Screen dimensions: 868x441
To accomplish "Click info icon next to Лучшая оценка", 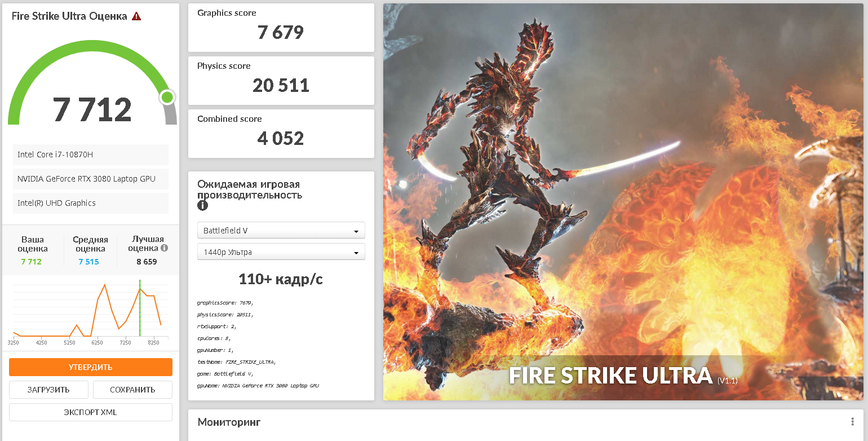I will 164,248.
